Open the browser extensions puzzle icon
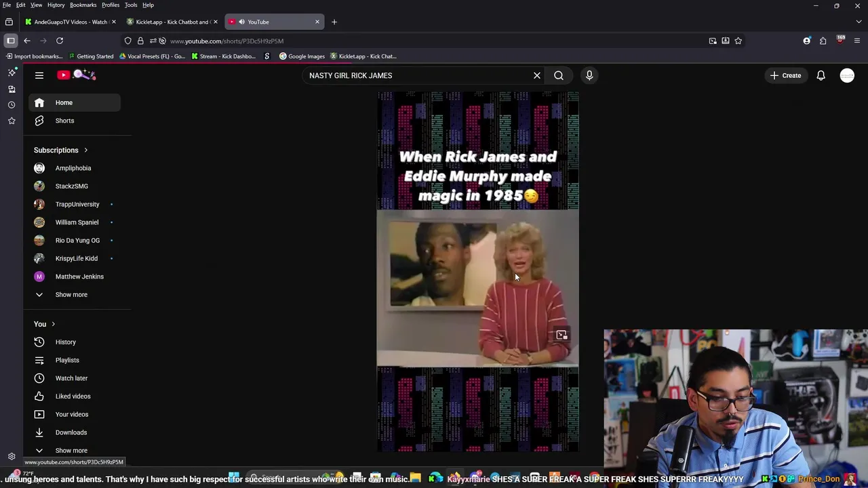Viewport: 868px width, 488px height. click(823, 41)
